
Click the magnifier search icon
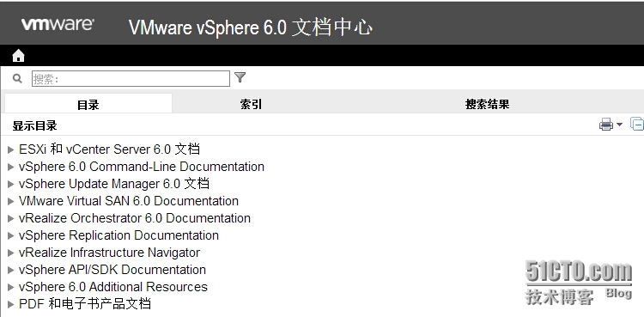pos(17,78)
